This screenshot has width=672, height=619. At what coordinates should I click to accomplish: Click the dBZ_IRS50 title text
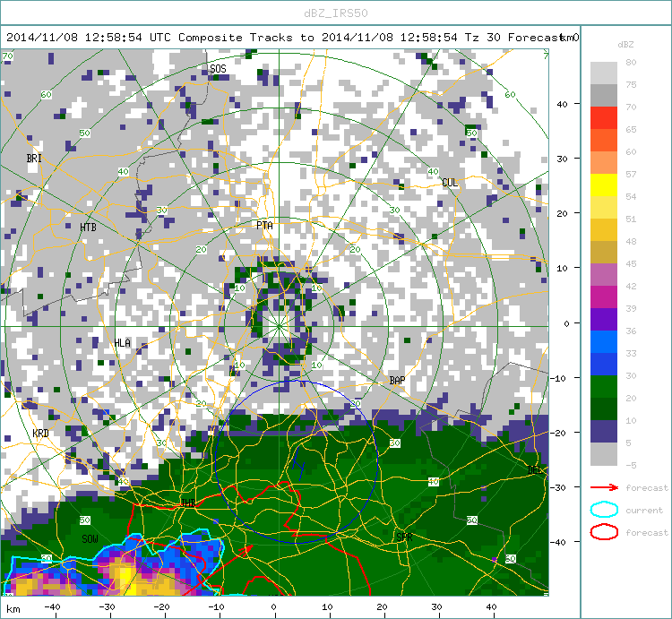(x=336, y=13)
